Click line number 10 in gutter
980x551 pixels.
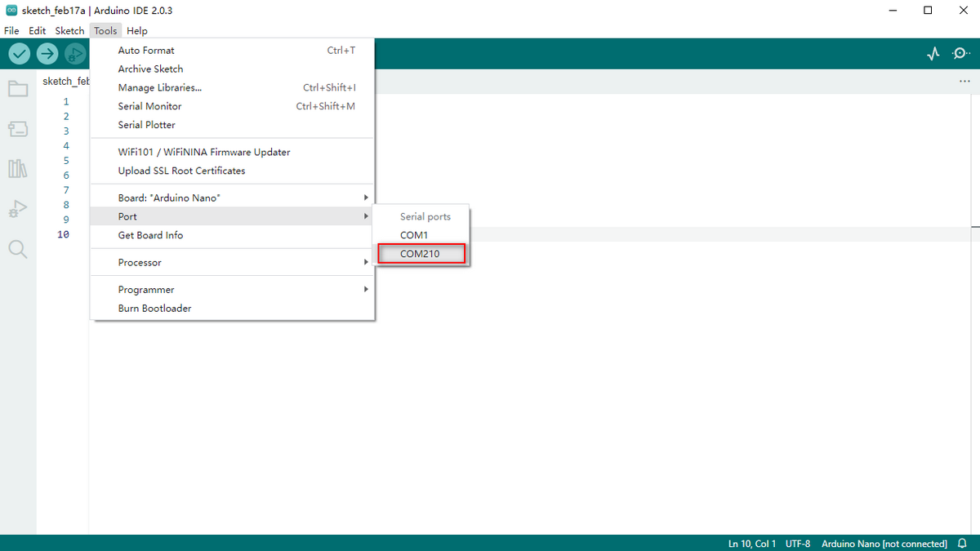pos(63,234)
